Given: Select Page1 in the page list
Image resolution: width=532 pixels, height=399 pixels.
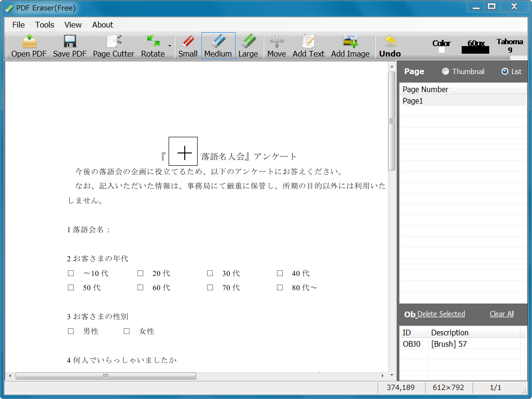Looking at the screenshot, I should [463, 101].
